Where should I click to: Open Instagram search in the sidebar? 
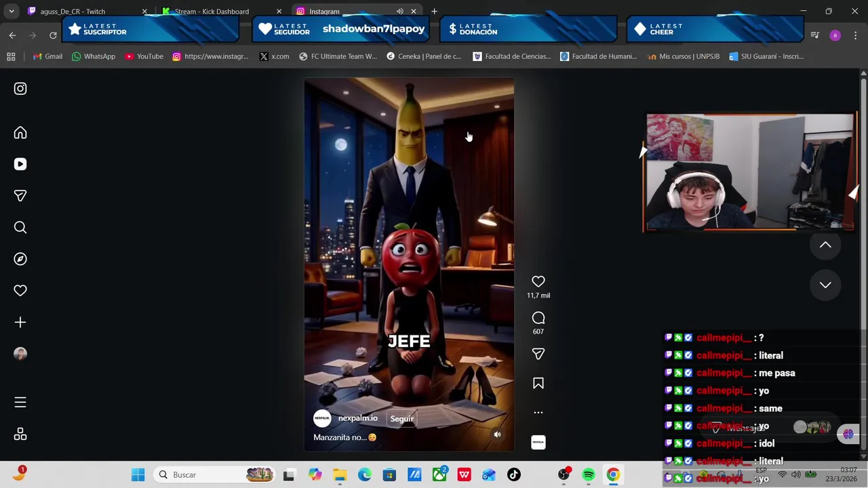click(20, 228)
